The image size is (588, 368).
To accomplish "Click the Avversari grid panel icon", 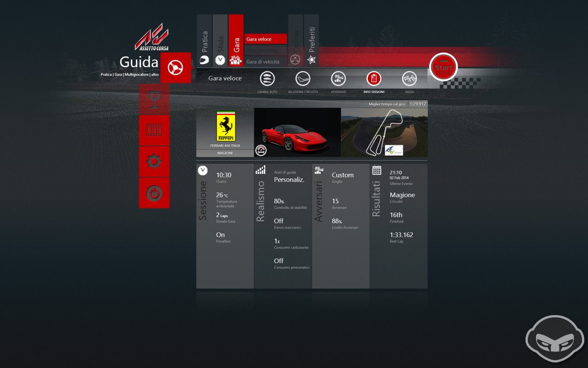I will [318, 170].
